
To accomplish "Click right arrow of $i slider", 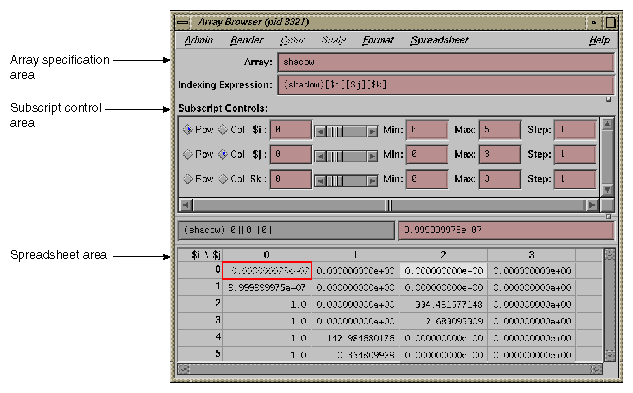I will tap(372, 131).
